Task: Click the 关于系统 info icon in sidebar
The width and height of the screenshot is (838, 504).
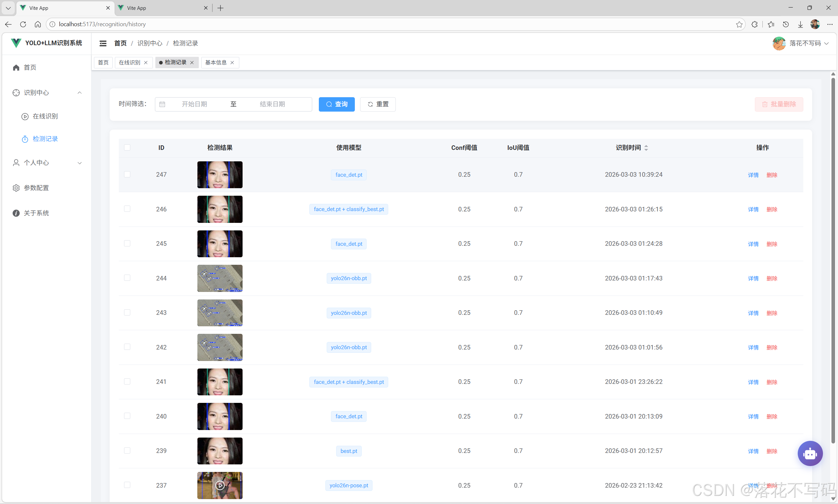Action: point(16,213)
